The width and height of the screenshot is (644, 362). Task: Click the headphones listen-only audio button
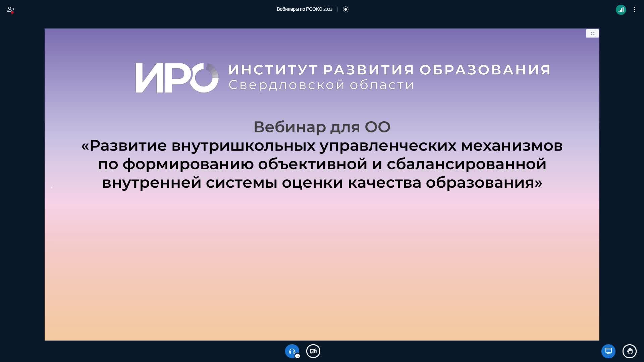pos(291,351)
